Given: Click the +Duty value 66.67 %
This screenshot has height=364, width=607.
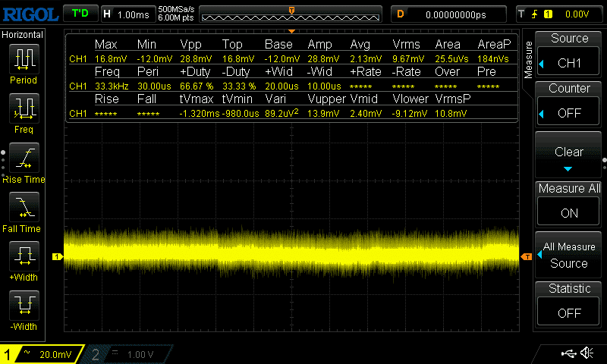Looking at the screenshot, I should (x=197, y=86).
